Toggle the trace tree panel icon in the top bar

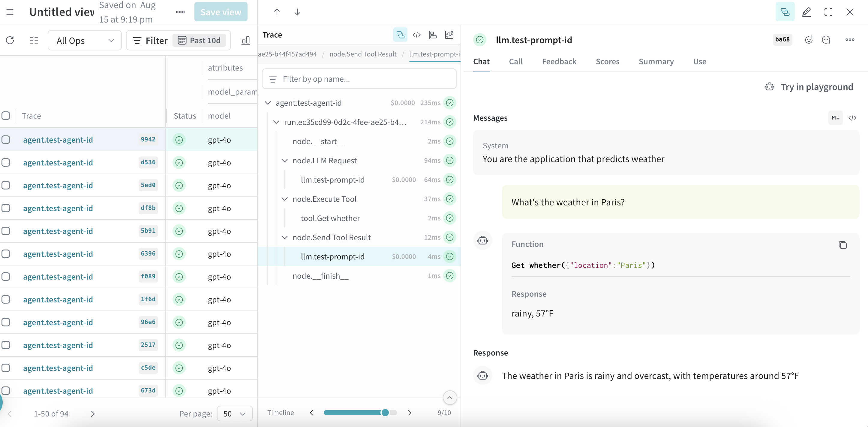coord(785,12)
